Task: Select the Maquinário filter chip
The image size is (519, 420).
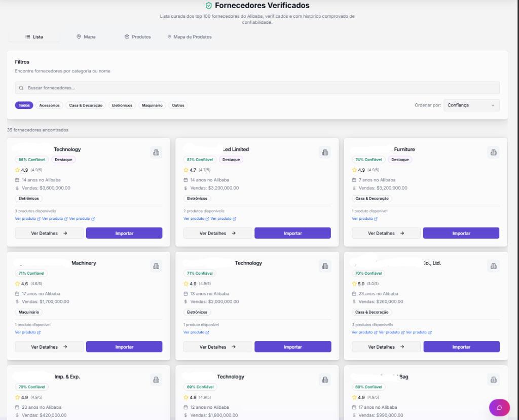Action: pos(152,105)
